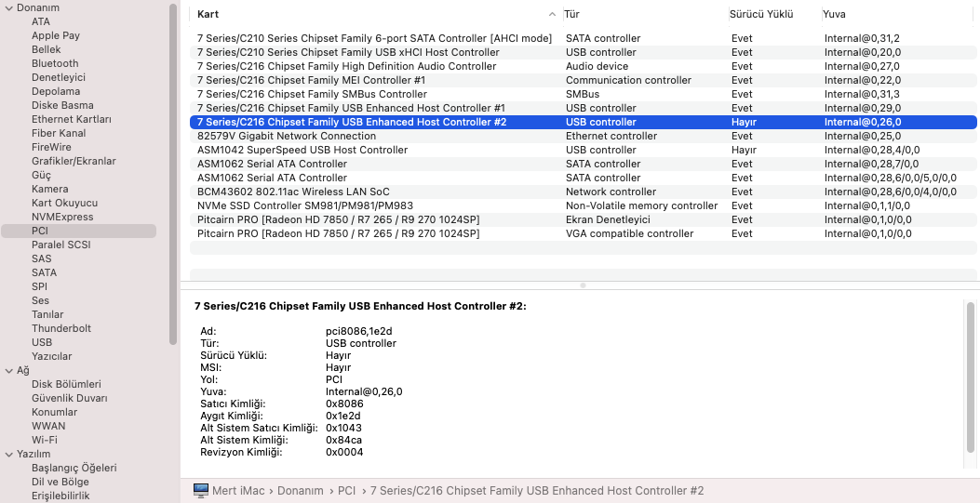Screen dimensions: 980x503
Task: Select the 82579V Gigabit Network Connection row
Action: [287, 136]
